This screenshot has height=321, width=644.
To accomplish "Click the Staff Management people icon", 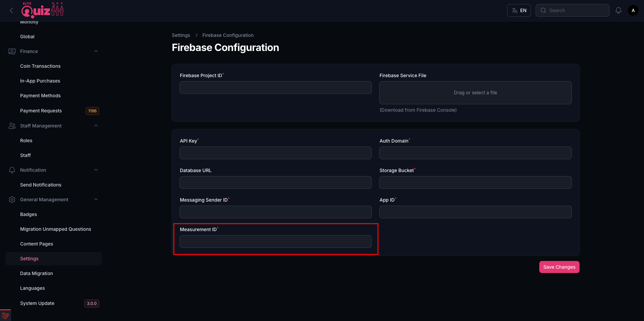I will pos(12,126).
